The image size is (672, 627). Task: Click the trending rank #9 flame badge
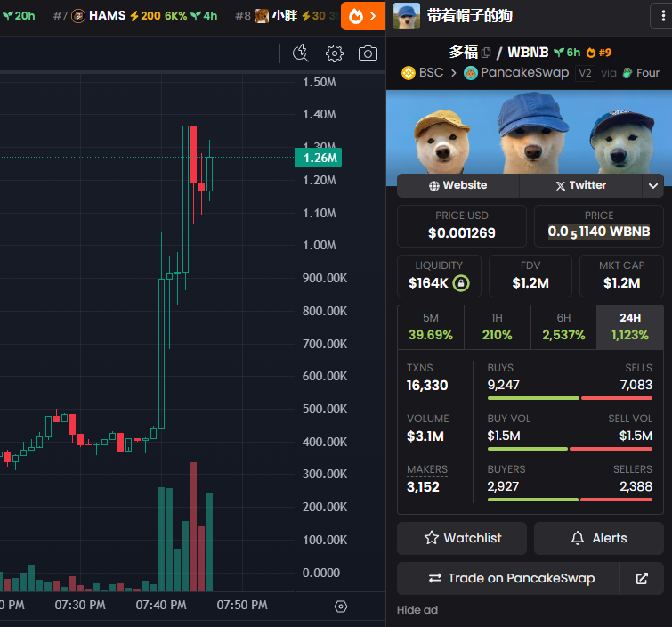point(599,53)
